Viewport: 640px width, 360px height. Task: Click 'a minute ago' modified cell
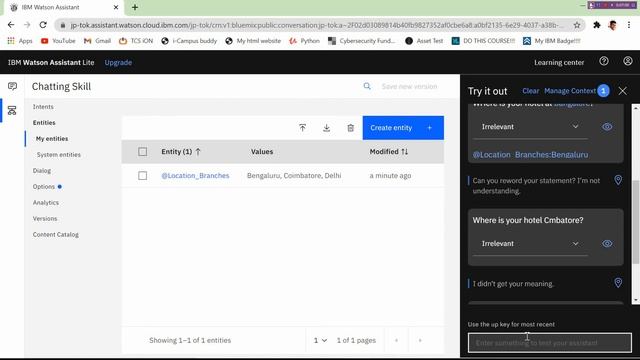point(390,176)
